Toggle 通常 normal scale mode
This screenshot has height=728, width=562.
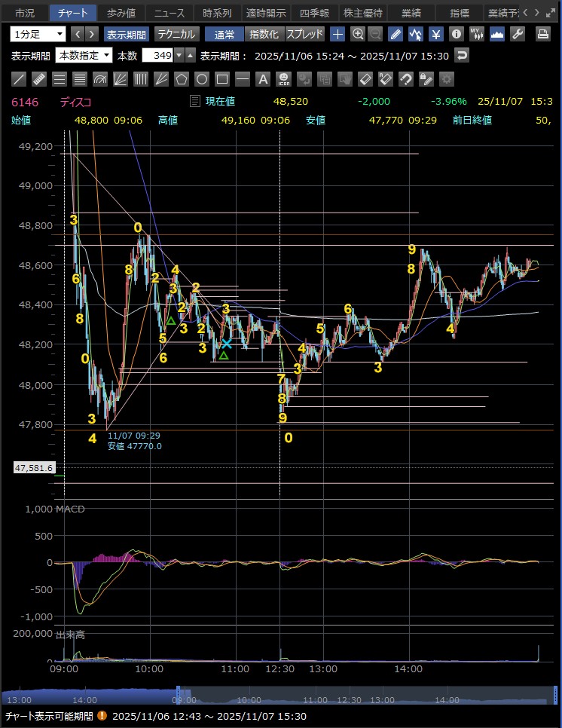[x=224, y=34]
